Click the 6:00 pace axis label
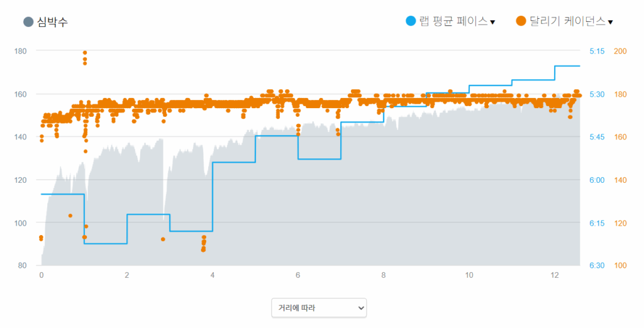644x328 pixels. [596, 180]
